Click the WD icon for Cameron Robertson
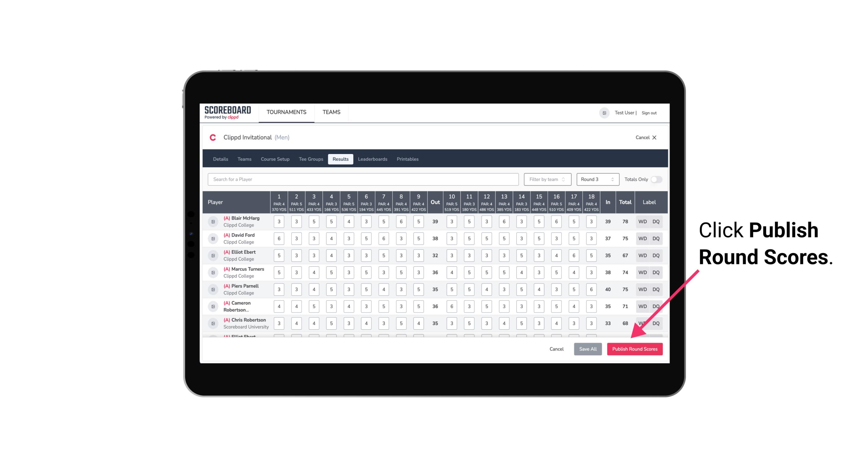 [x=642, y=306]
